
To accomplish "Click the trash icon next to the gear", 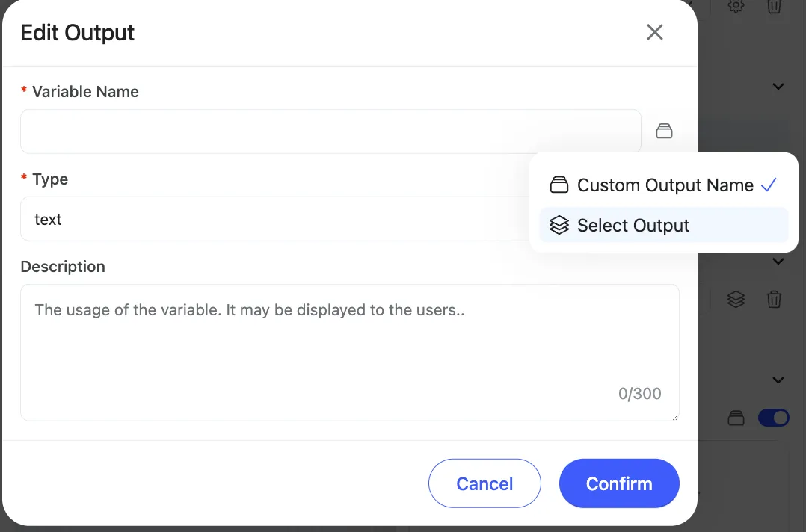I will click(x=775, y=6).
